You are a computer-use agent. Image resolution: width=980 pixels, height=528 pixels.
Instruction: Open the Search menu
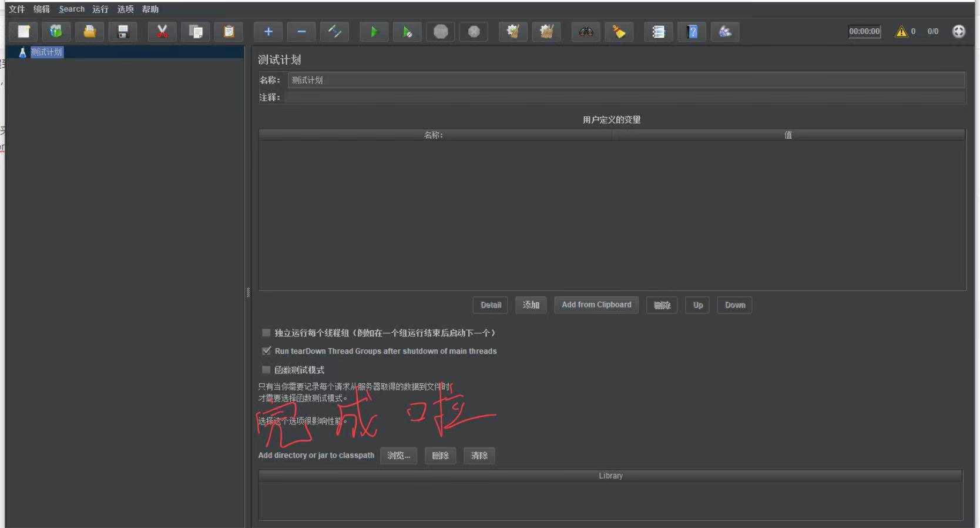(x=72, y=9)
